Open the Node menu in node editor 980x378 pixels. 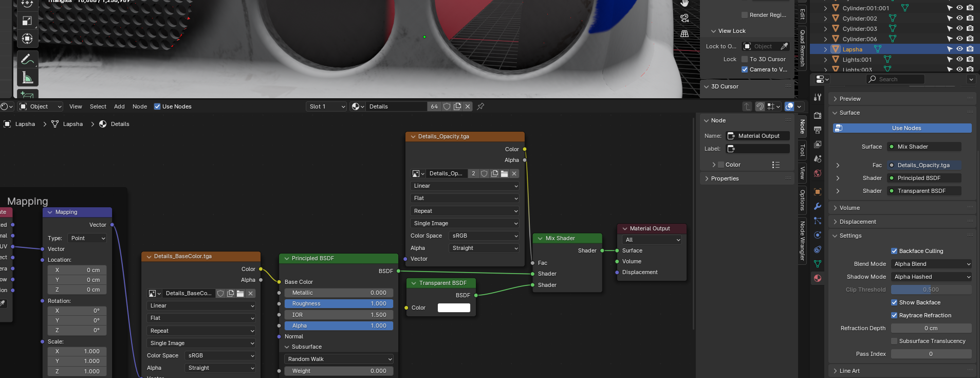click(x=140, y=106)
